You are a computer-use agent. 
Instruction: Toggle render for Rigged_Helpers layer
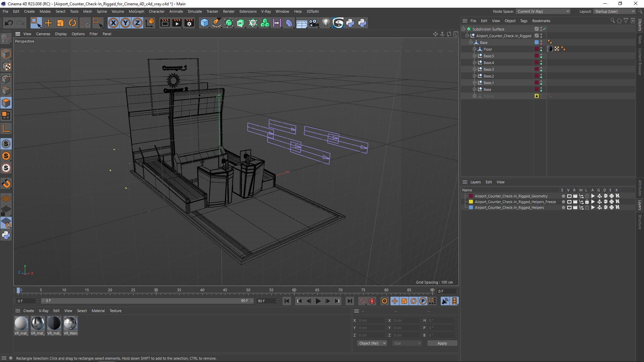point(575,207)
